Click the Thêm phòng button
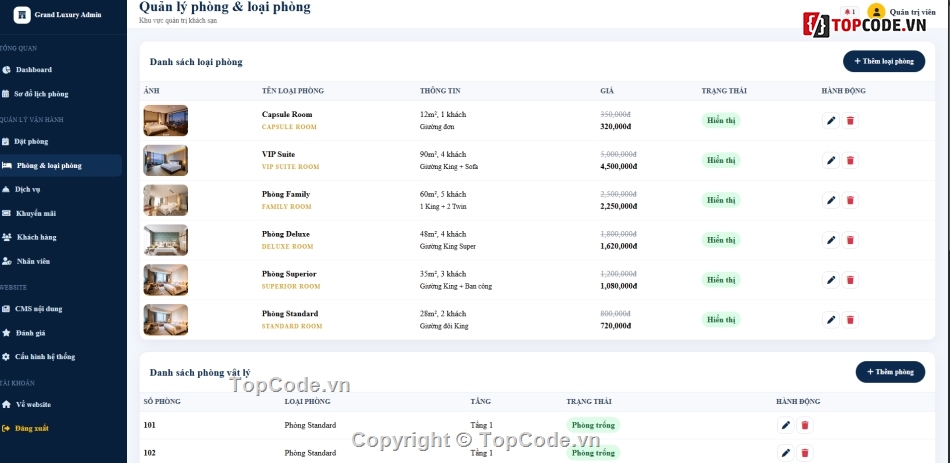This screenshot has height=463, width=950. click(890, 372)
